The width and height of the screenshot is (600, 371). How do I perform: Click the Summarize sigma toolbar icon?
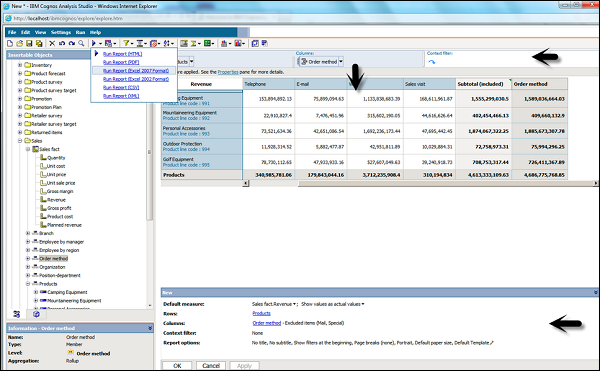[x=193, y=44]
